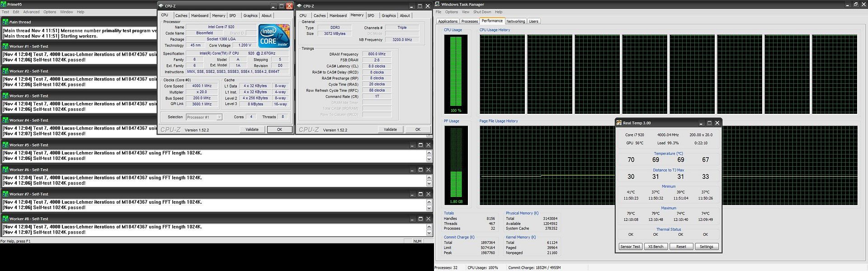Click the Windows Task Manager title icon
868x271 pixels.
pos(438,4)
